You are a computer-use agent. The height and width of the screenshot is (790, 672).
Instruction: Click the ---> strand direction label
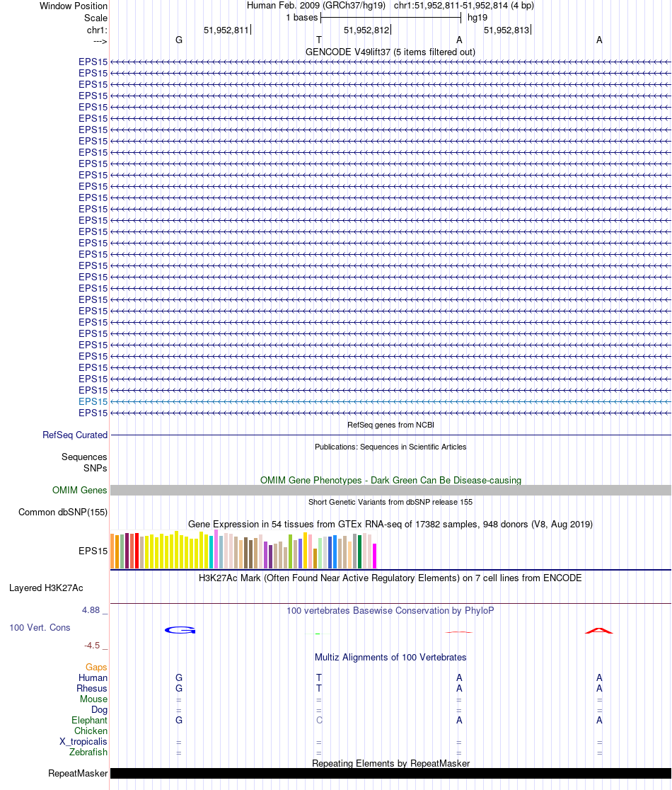pyautogui.click(x=100, y=41)
